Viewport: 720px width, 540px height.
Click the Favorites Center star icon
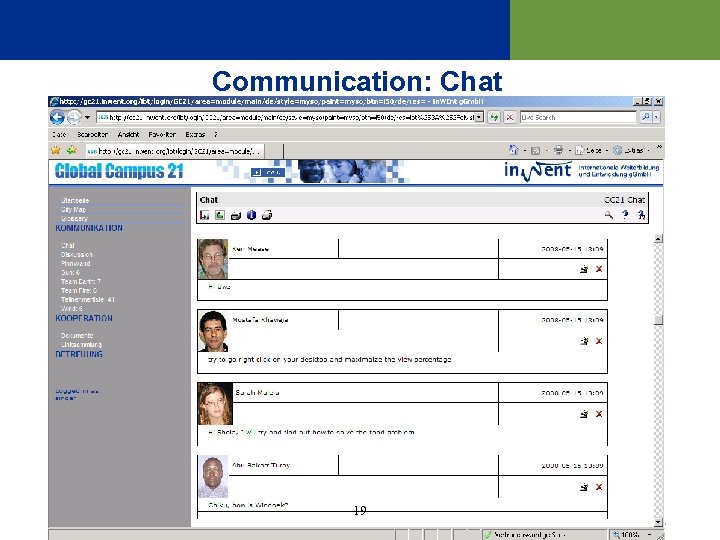(x=56, y=150)
